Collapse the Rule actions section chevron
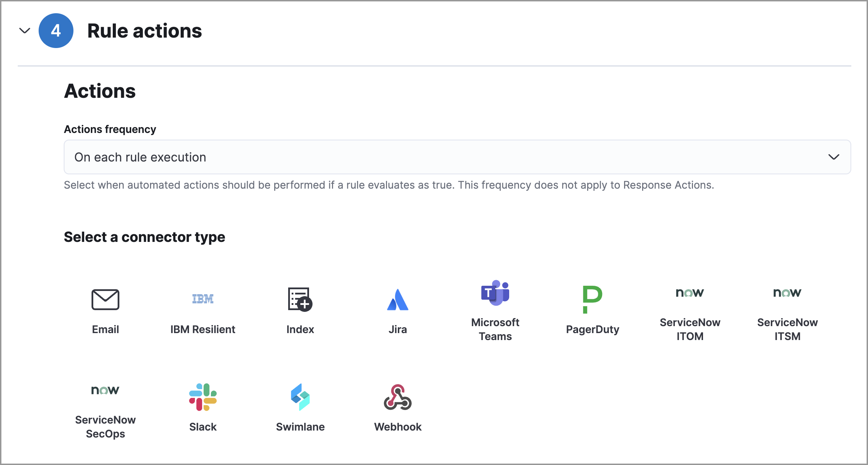Screen dimensions: 868x465 pyautogui.click(x=25, y=31)
